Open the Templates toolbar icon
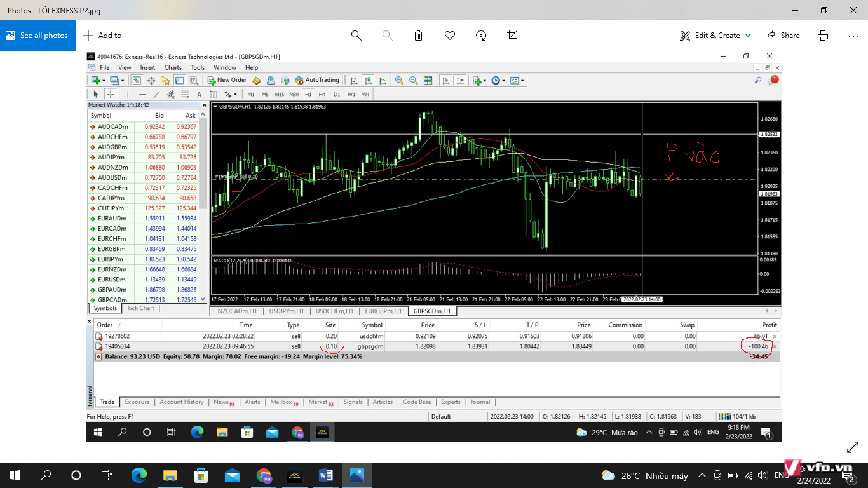 tap(514, 81)
